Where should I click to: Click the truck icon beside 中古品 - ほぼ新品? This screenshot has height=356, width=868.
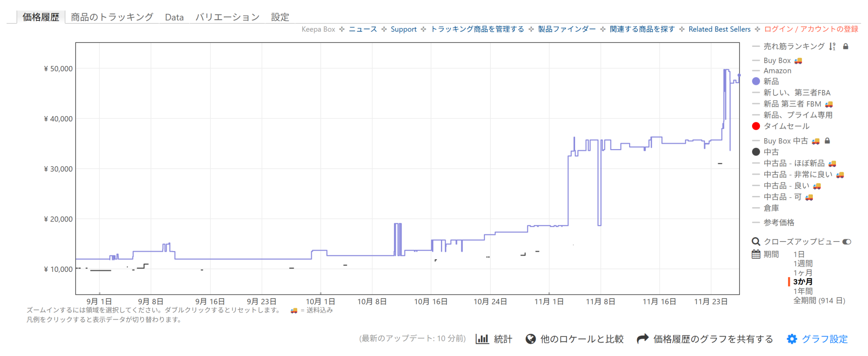[832, 163]
